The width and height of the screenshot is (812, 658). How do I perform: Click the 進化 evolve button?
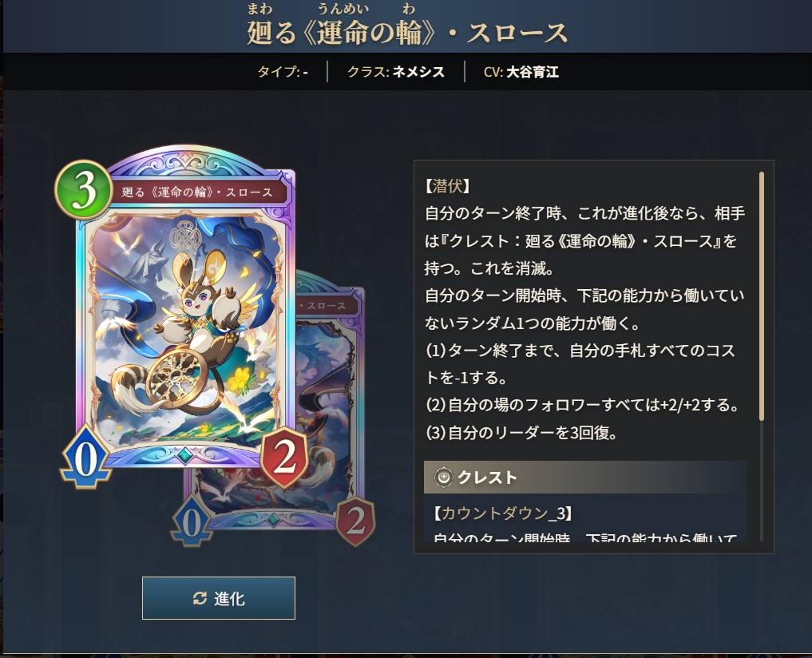pos(219,598)
